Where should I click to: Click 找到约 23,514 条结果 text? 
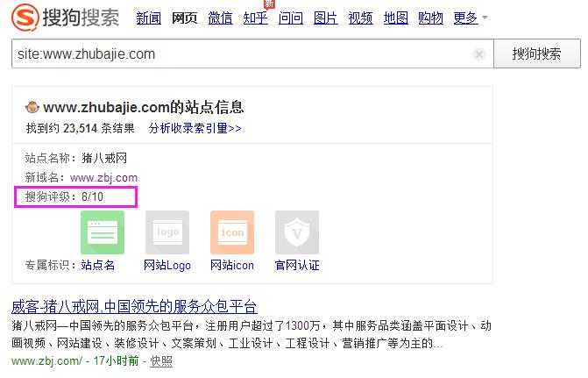point(81,128)
